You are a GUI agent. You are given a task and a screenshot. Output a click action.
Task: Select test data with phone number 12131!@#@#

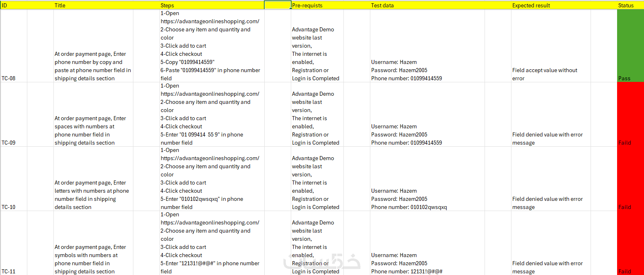click(x=427, y=243)
